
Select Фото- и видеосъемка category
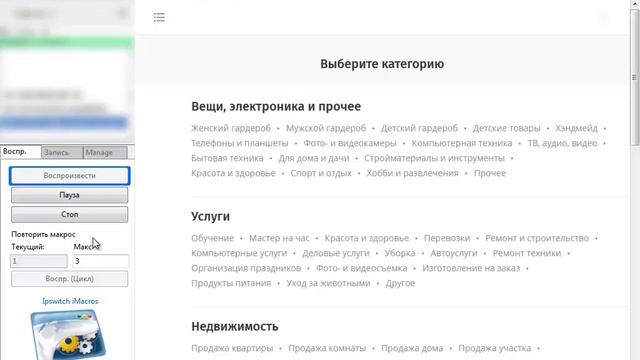click(362, 268)
